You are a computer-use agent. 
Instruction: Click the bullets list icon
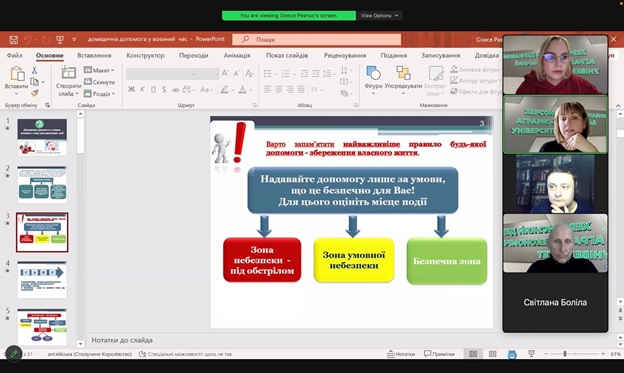click(x=268, y=74)
